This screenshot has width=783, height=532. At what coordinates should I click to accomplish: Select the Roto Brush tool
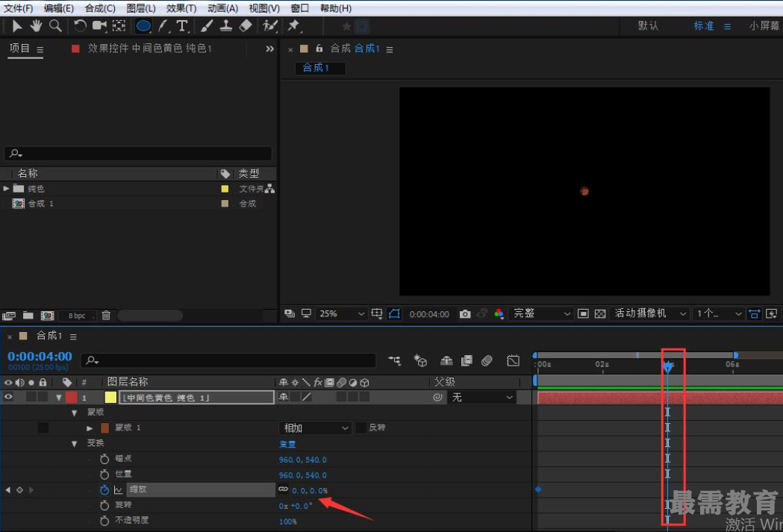(269, 26)
